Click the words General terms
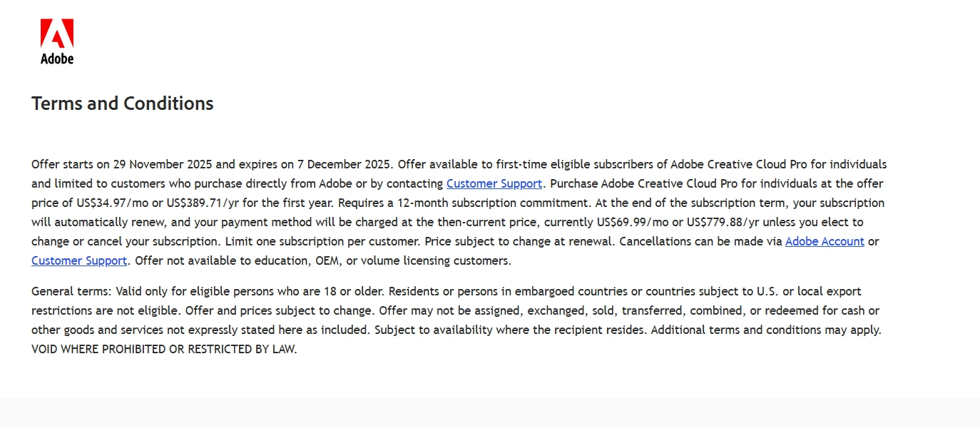 [x=70, y=291]
